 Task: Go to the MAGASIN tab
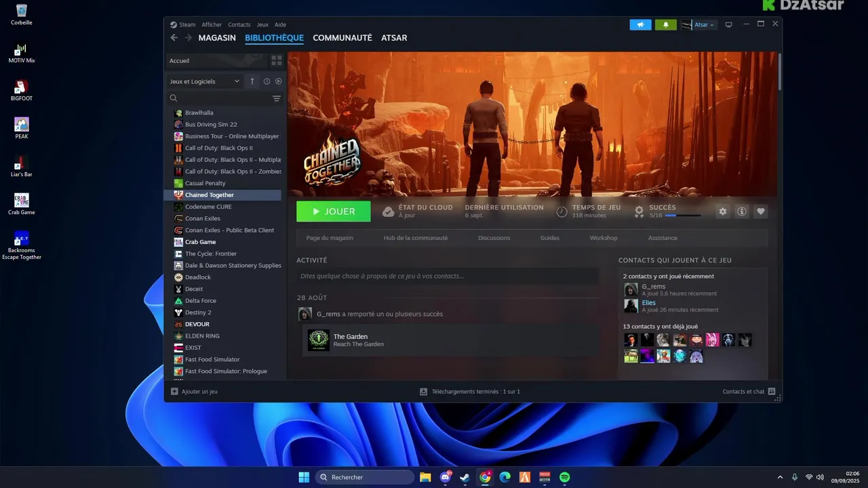coord(217,38)
